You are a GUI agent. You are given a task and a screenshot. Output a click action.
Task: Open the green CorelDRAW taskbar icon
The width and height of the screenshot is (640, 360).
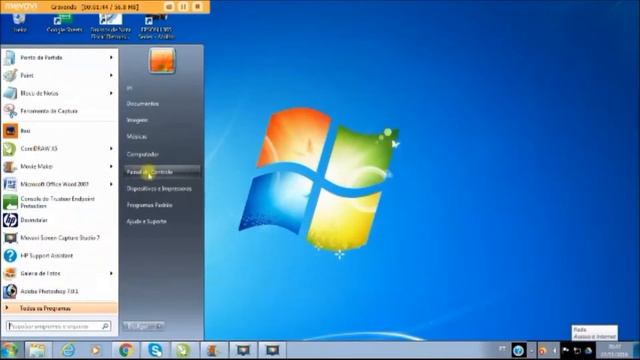click(183, 350)
